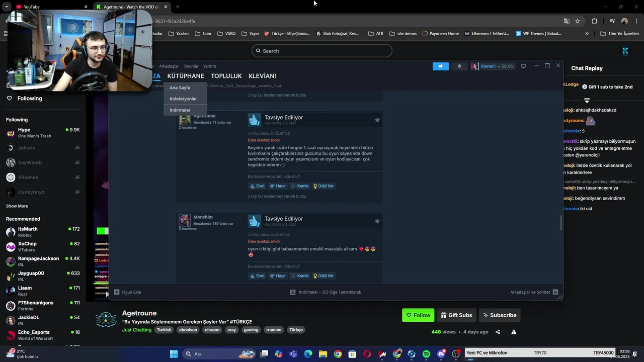The height and width of the screenshot is (362, 644).
Task: Open the Tüm Yer İşaretleri bookmarks folder
Action: click(620, 34)
